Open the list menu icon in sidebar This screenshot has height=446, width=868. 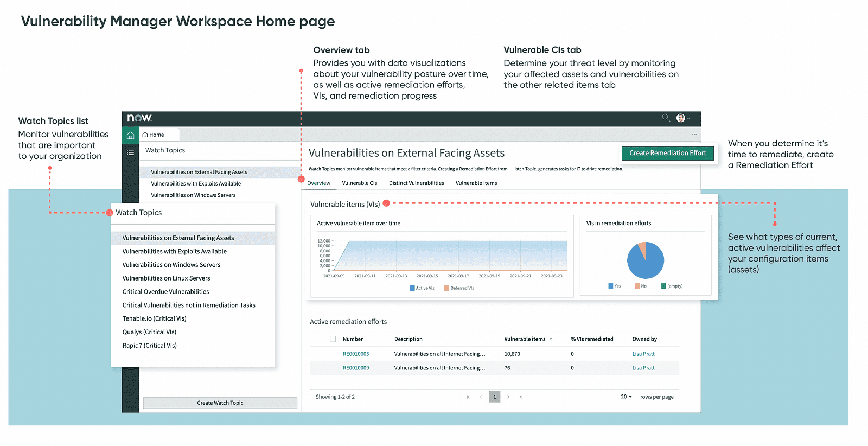click(130, 152)
